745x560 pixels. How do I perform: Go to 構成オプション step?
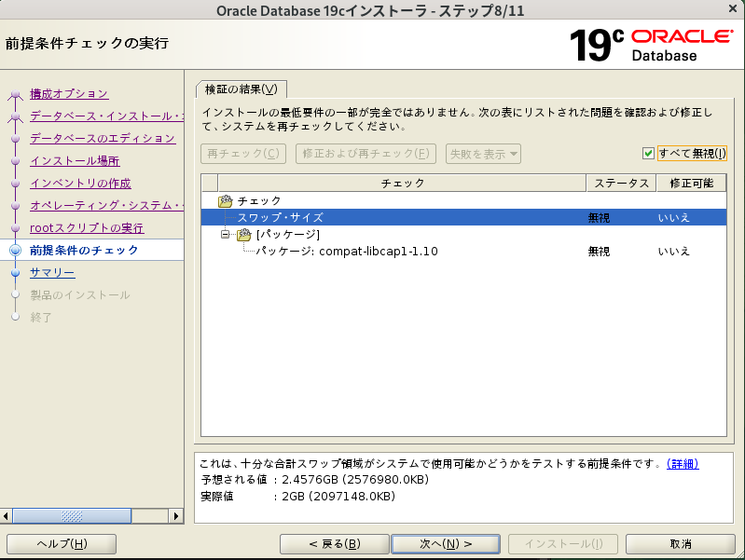[69, 93]
